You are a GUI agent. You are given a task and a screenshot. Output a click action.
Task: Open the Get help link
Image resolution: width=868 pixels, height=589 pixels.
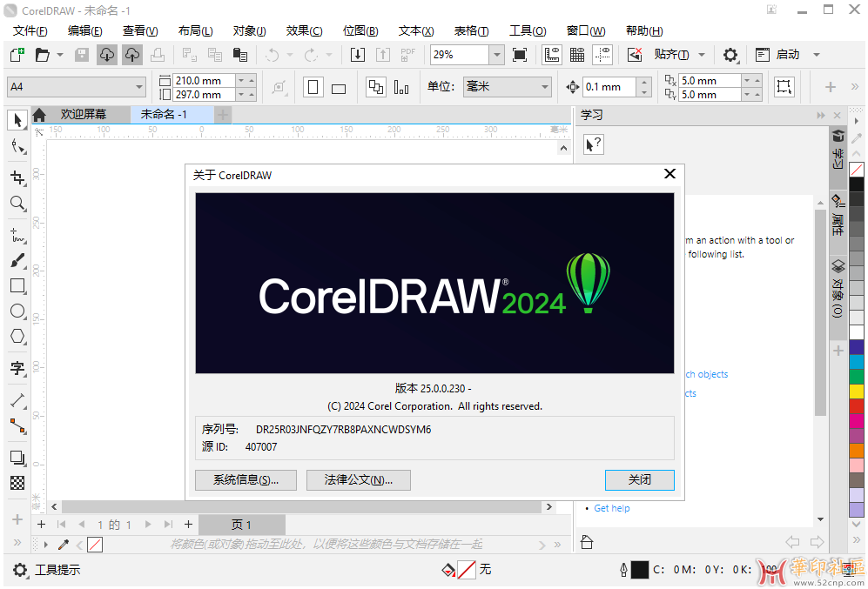point(612,508)
